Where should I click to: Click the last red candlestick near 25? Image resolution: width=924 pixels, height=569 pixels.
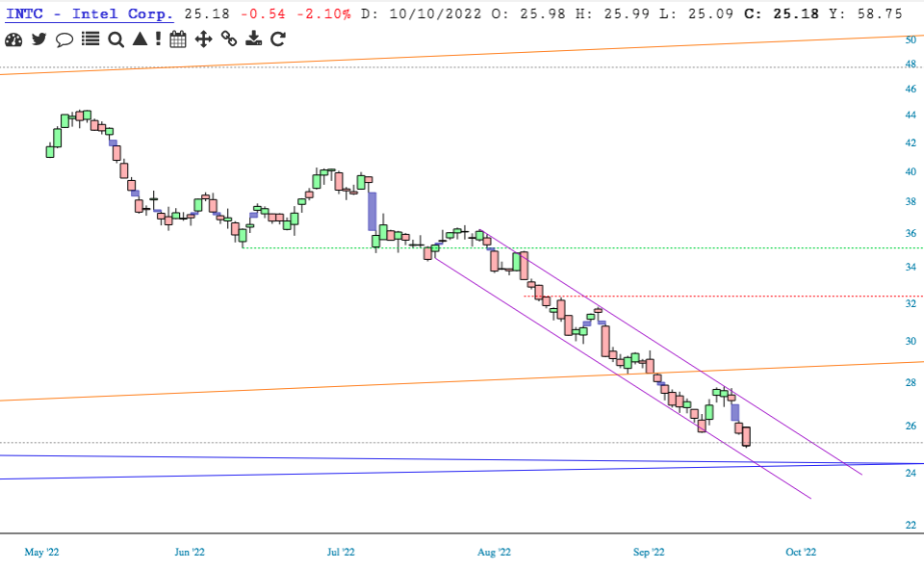tap(747, 436)
